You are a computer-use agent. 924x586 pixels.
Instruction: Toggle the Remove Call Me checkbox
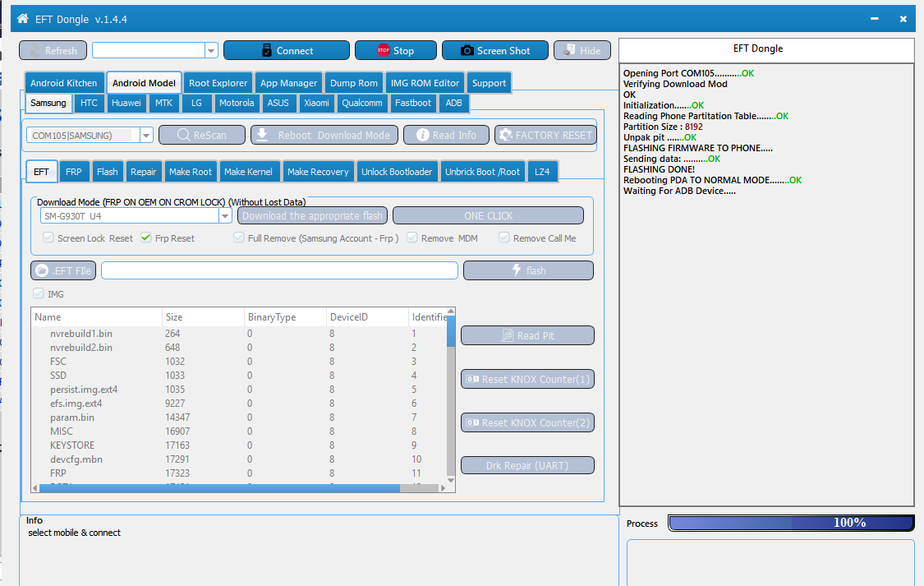503,238
